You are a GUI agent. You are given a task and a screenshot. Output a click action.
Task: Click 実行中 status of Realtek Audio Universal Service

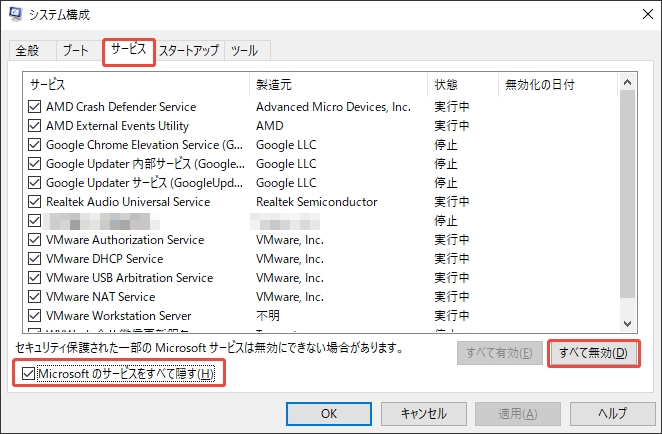tap(452, 202)
